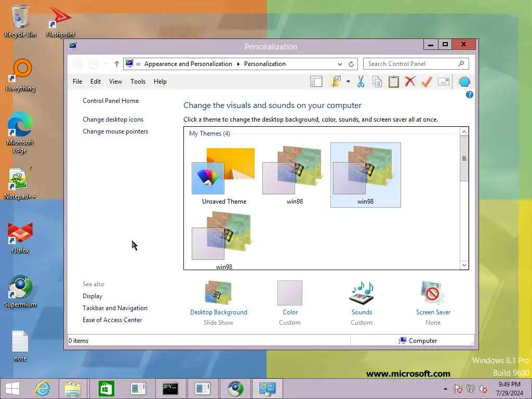Click Appearance and Personalization breadcrumb

pyautogui.click(x=188, y=64)
